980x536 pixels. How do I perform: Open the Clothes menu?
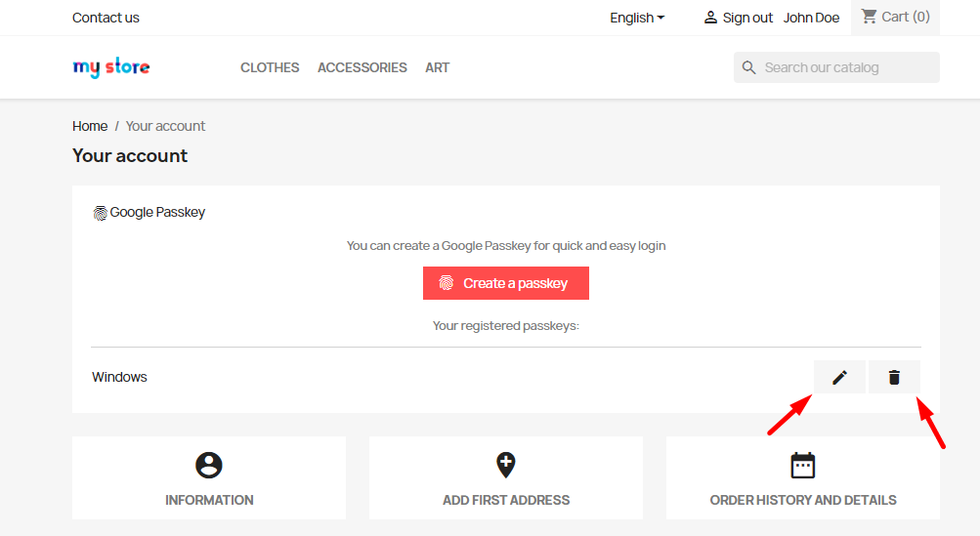click(x=270, y=67)
